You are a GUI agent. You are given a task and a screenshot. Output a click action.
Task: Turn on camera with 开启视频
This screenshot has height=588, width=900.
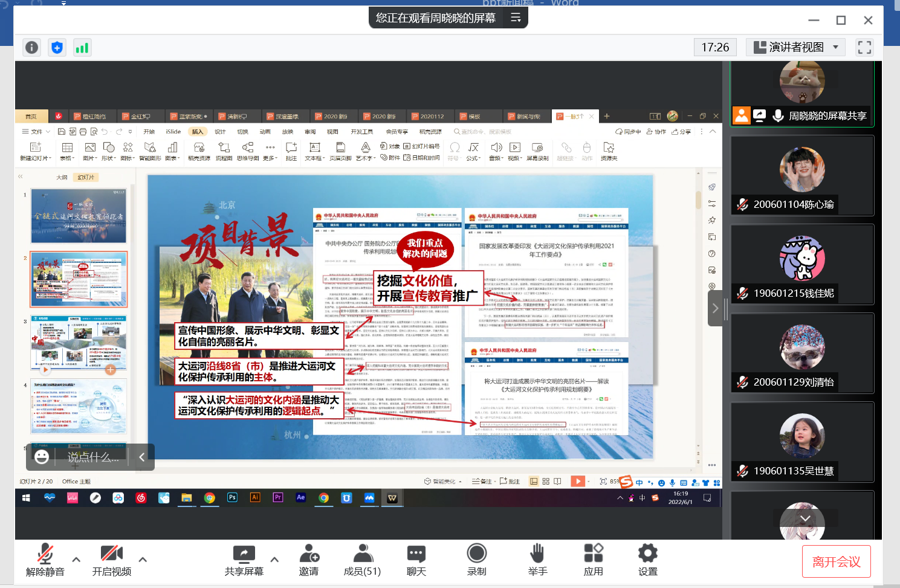(x=111, y=560)
